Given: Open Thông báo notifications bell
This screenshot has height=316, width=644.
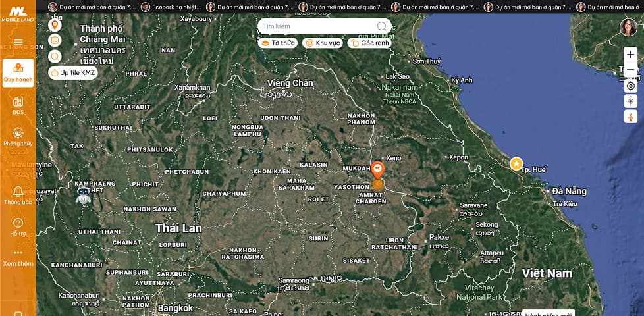Looking at the screenshot, I should point(18,196).
